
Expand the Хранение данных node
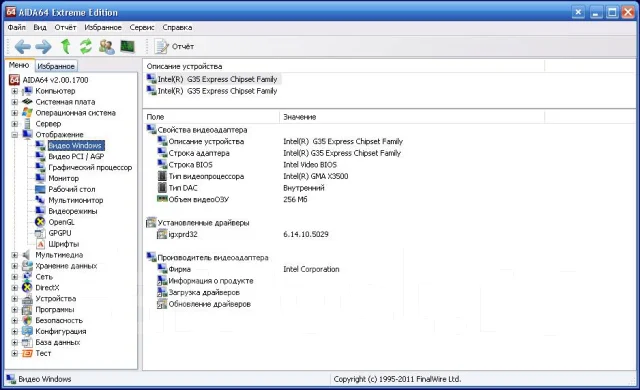(15, 266)
